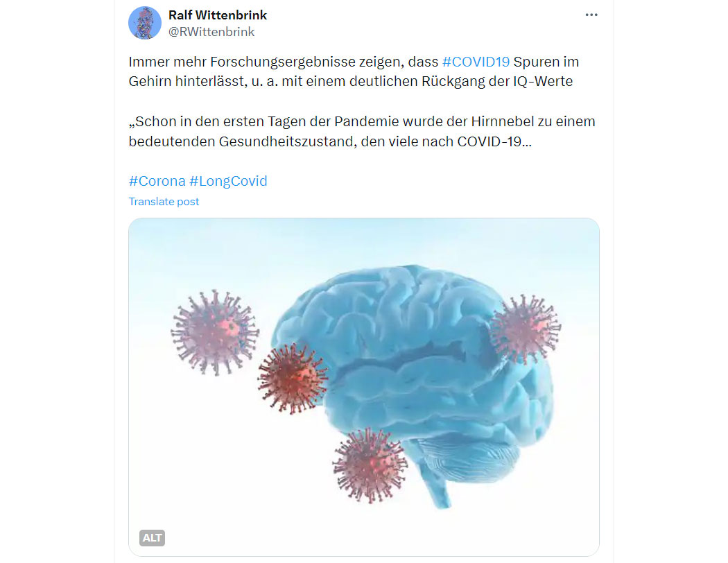Select the leftmost floating coronavirus particle

pos(214,332)
